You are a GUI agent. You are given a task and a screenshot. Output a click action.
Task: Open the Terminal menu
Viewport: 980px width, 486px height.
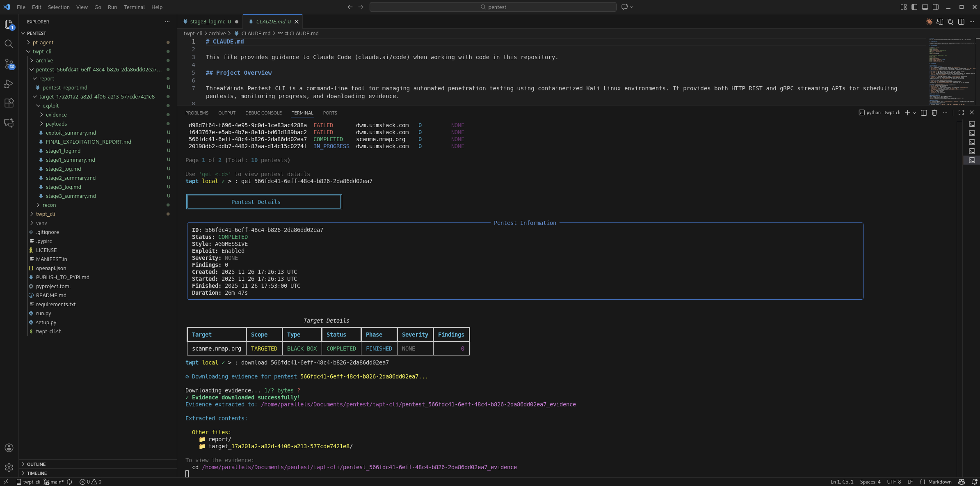point(134,7)
